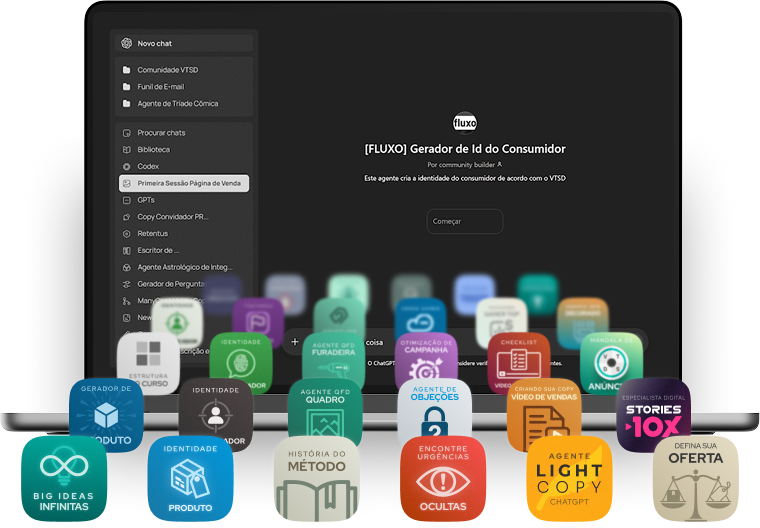Click the plus attach button in message box

click(x=295, y=341)
